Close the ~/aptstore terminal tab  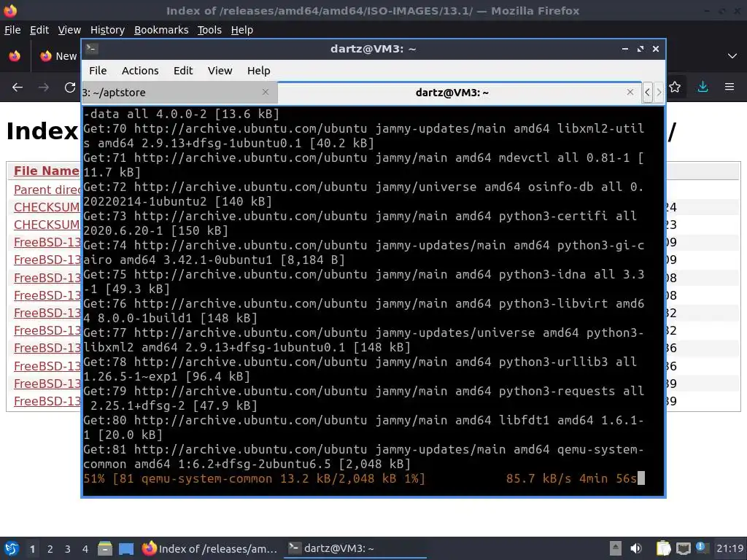click(266, 92)
